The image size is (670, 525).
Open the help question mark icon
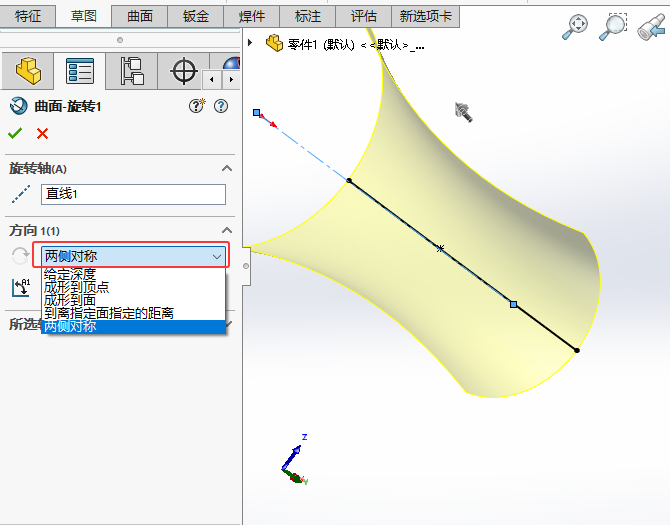(221, 106)
